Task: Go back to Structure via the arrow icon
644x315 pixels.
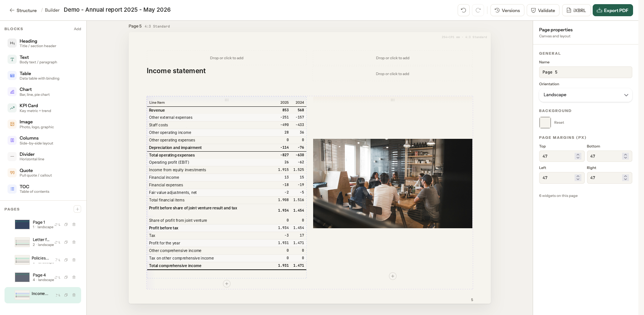Action: tap(12, 10)
